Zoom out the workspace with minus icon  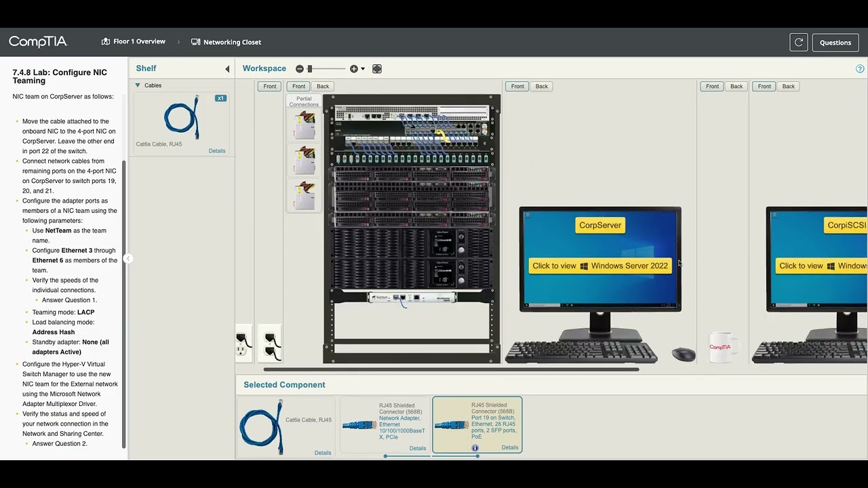300,68
